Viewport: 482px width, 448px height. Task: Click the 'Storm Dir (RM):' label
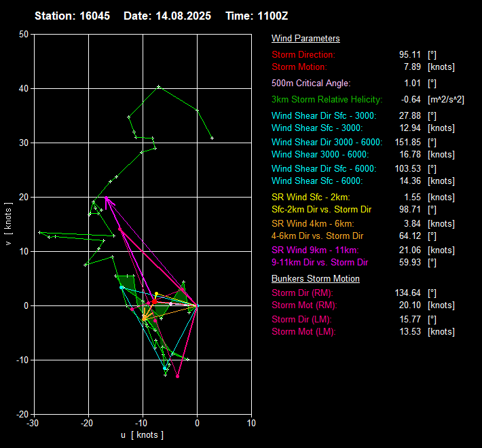(x=302, y=293)
